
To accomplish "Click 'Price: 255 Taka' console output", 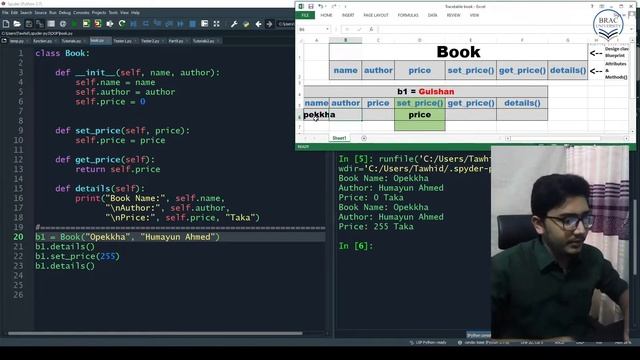I will [x=376, y=227].
